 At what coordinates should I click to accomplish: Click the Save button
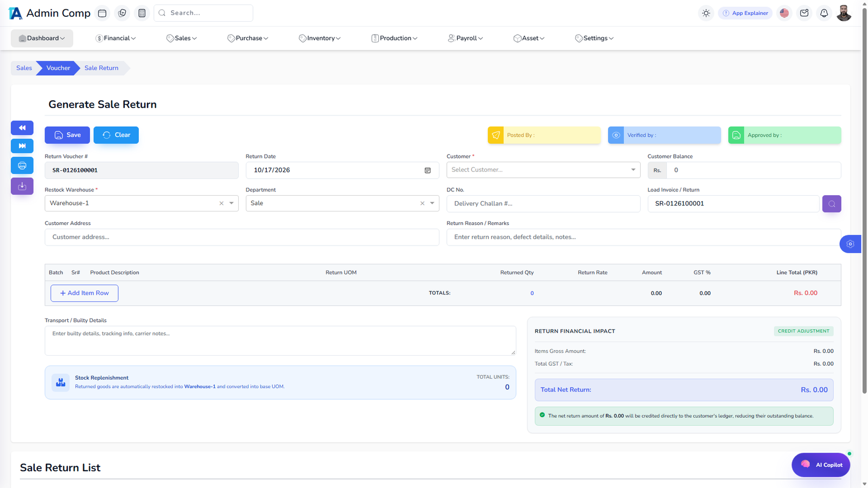coord(67,135)
